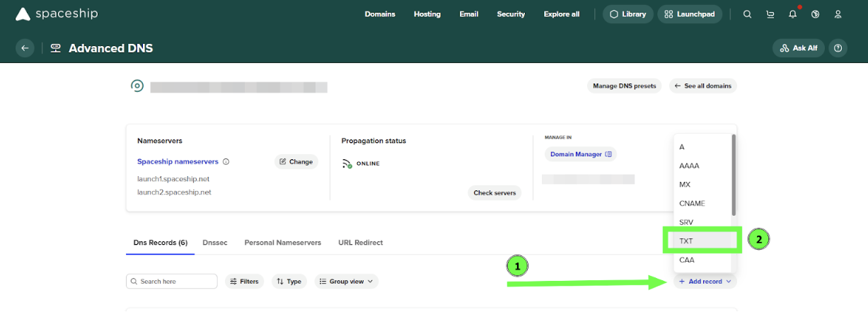Open the notifications bell icon

pyautogui.click(x=793, y=14)
